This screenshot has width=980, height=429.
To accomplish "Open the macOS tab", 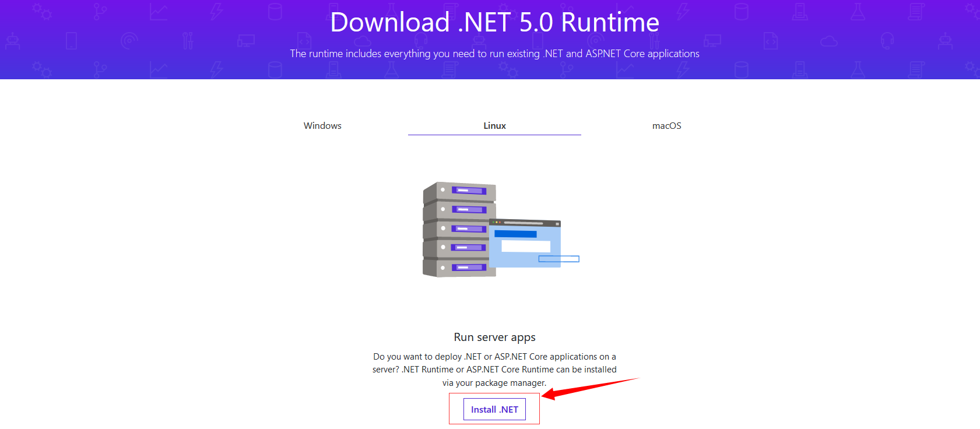I will (666, 126).
